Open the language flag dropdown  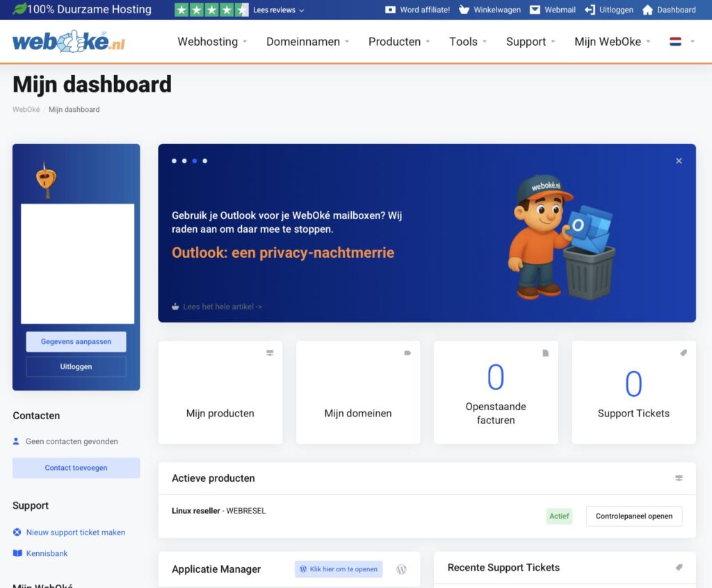pyautogui.click(x=681, y=42)
